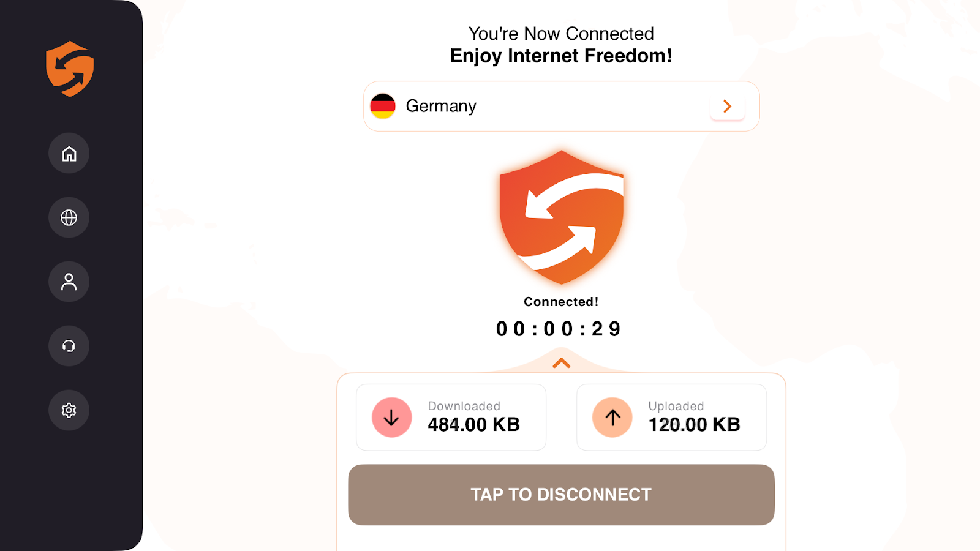This screenshot has height=551, width=980.
Task: Open the globe server locations page
Action: pos(69,217)
